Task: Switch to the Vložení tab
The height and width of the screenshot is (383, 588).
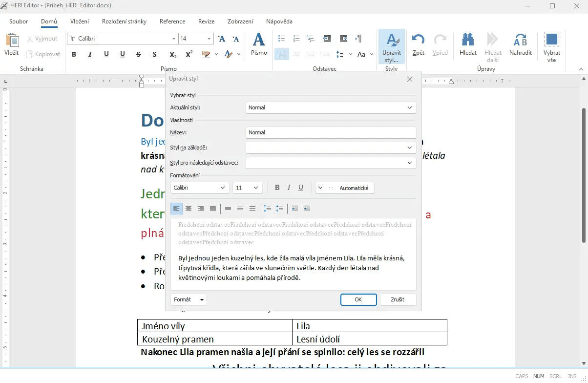Action: click(80, 21)
